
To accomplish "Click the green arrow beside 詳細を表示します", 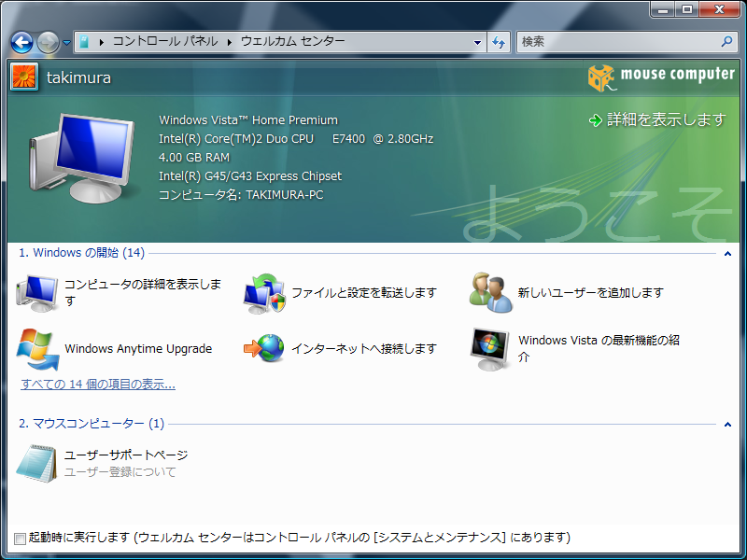I will click(596, 120).
